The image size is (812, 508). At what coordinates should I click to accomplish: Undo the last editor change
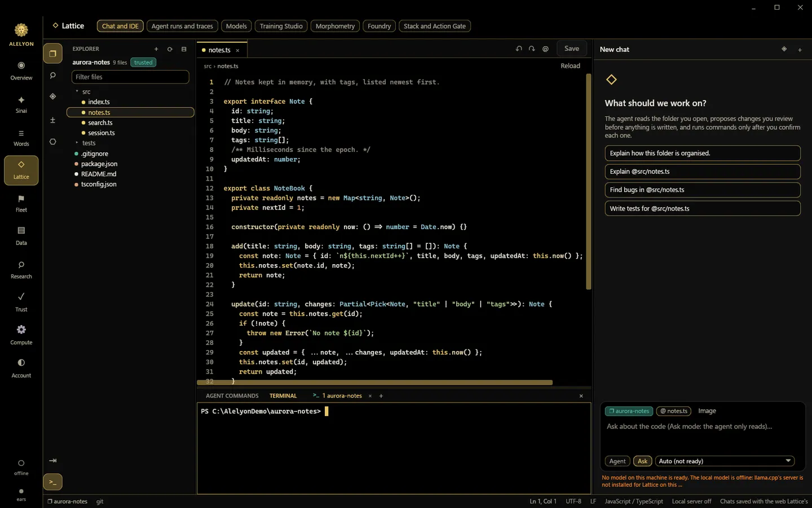[519, 49]
